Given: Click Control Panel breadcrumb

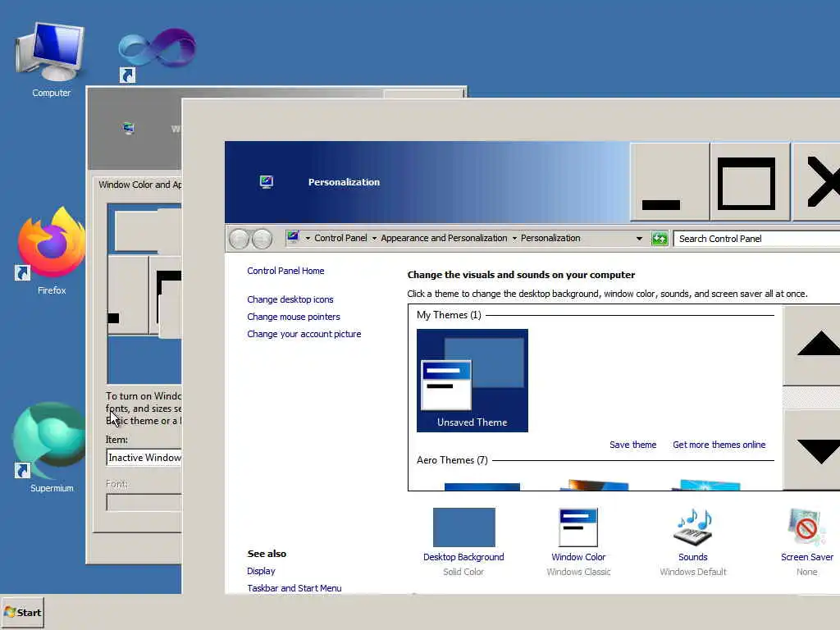Looking at the screenshot, I should click(x=340, y=238).
